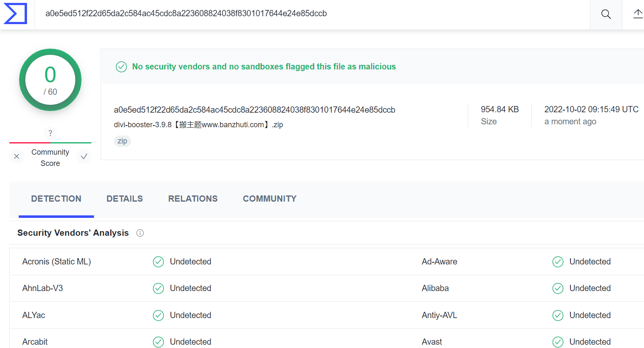Screen dimensions: 644x348
Task: Click the Alibaba undetected check icon
Action: coord(558,288)
